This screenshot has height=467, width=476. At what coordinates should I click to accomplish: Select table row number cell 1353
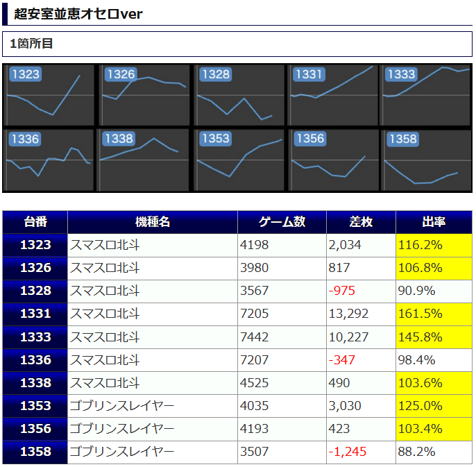[x=35, y=406]
